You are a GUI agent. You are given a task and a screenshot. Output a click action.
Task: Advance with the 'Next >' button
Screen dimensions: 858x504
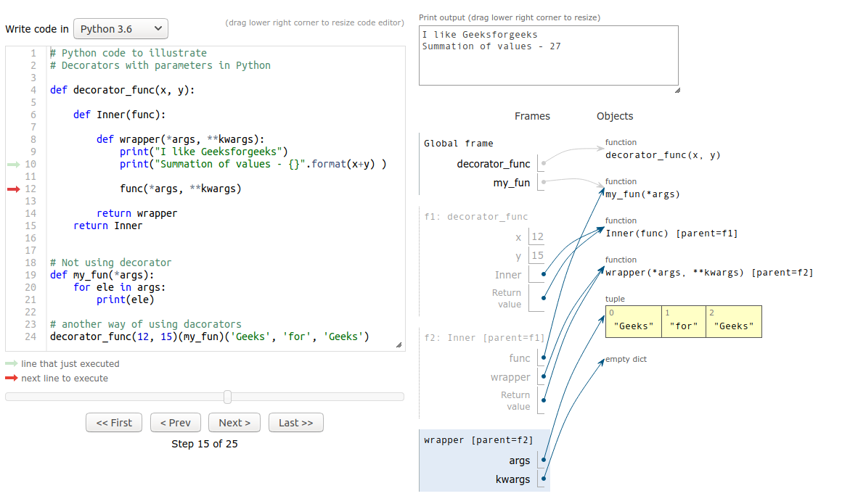[234, 423]
